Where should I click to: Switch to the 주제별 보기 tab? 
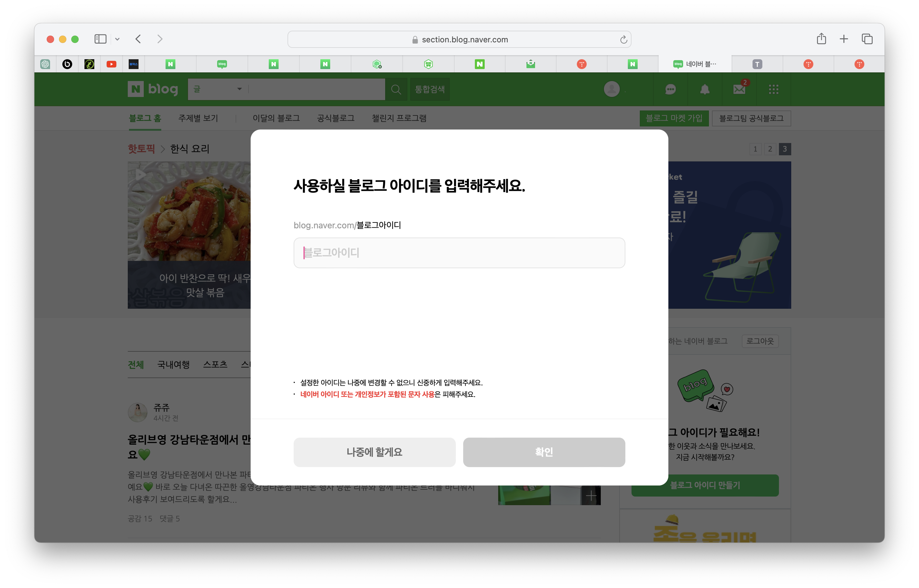pos(198,118)
